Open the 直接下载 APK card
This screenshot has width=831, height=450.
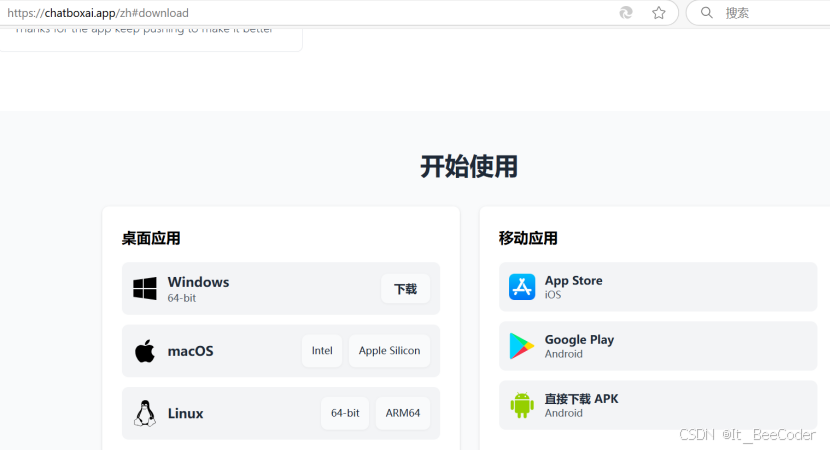(x=658, y=405)
